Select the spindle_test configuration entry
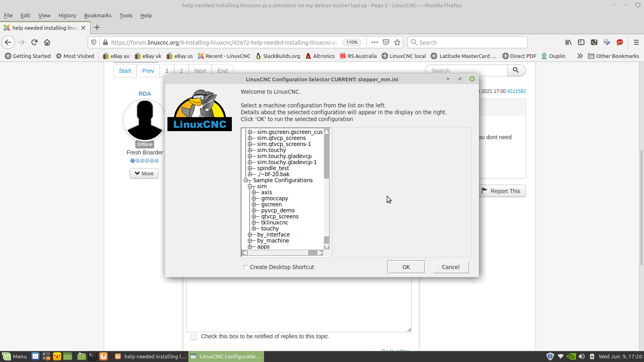This screenshot has height=362, width=644. click(273, 168)
